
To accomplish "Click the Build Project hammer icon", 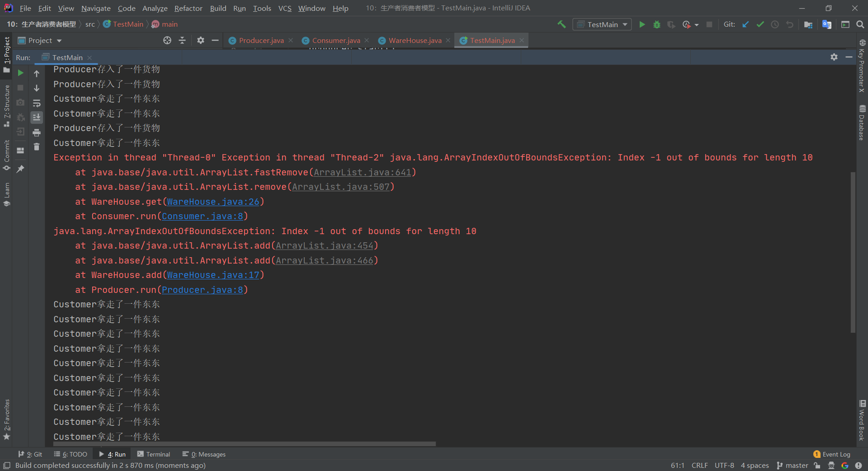I will click(561, 24).
